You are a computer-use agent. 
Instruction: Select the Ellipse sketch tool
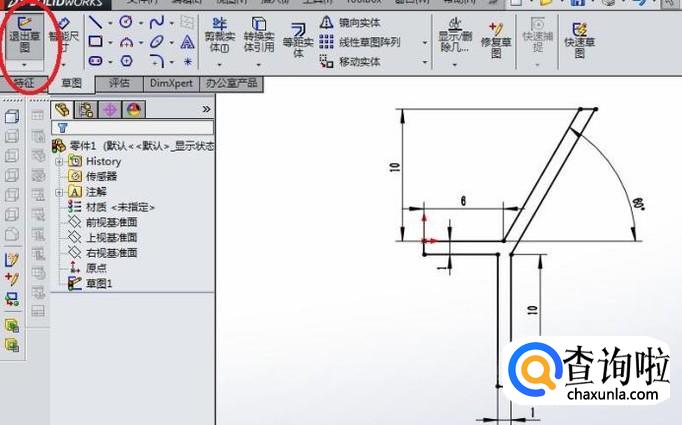click(157, 42)
